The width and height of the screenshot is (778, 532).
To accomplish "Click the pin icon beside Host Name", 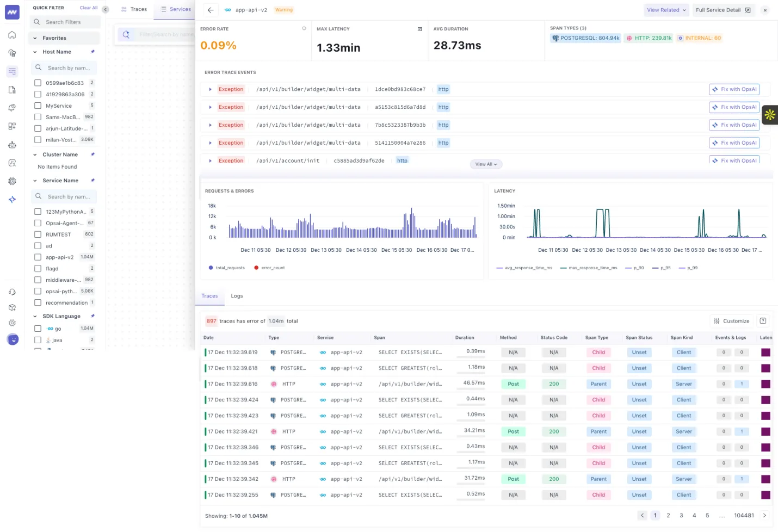I will (92, 52).
